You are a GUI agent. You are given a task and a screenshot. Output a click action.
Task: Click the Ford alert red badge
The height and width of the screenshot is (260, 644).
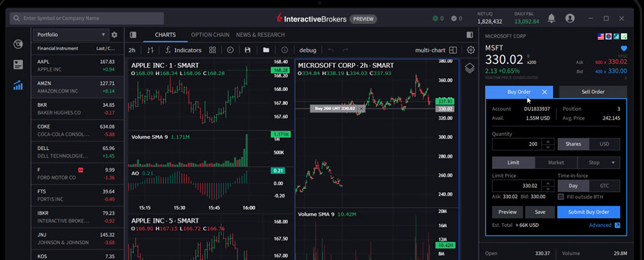pos(80,170)
